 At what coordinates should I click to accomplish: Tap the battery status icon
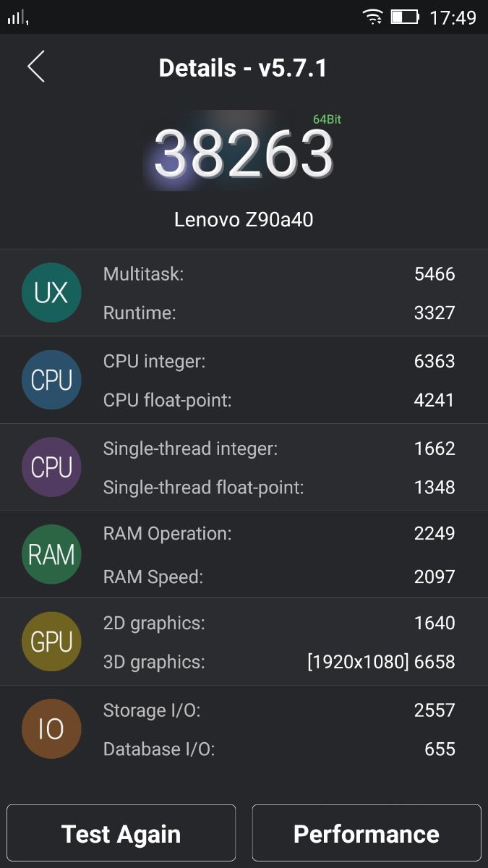pos(405,17)
